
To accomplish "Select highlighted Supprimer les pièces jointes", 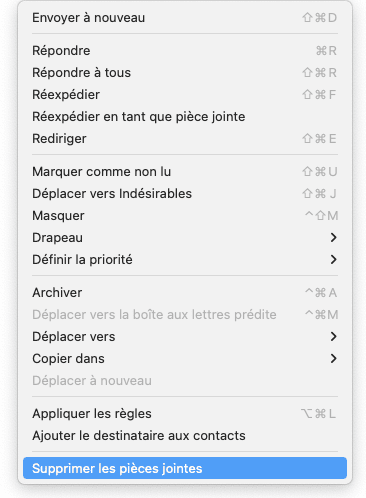I will click(185, 468).
